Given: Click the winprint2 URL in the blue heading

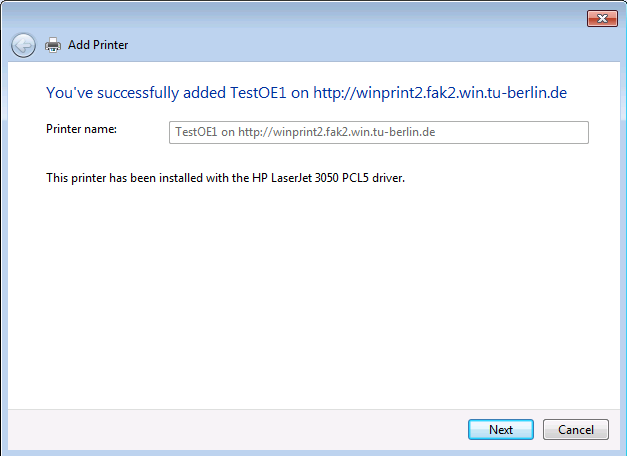Looking at the screenshot, I should [x=441, y=93].
